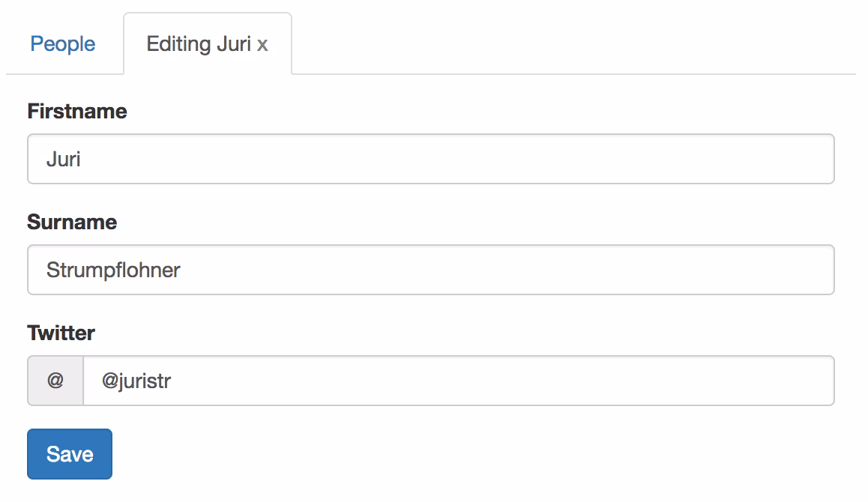Screen dimensions: 868x502
Task: Click into the Twitter handle input
Action: click(457, 381)
